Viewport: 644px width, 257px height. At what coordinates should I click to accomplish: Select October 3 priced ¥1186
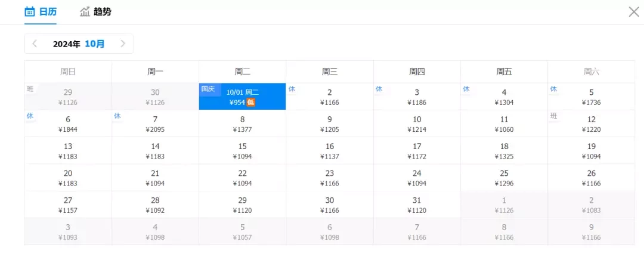[x=417, y=97]
